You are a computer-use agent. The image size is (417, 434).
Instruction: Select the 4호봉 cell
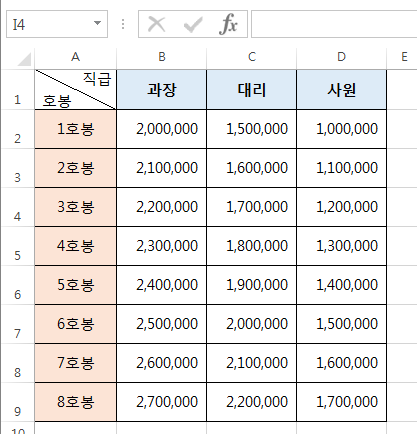(x=76, y=246)
